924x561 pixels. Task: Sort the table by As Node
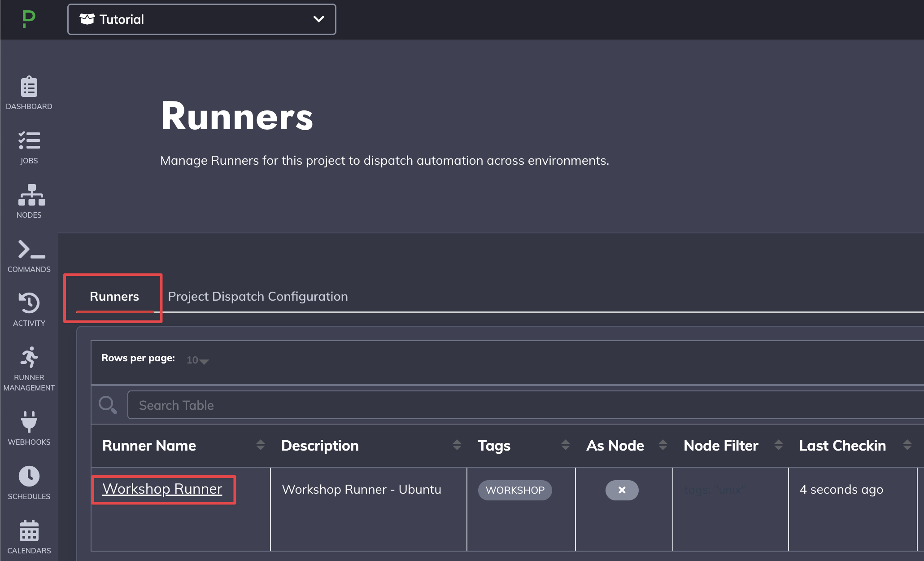(x=663, y=445)
